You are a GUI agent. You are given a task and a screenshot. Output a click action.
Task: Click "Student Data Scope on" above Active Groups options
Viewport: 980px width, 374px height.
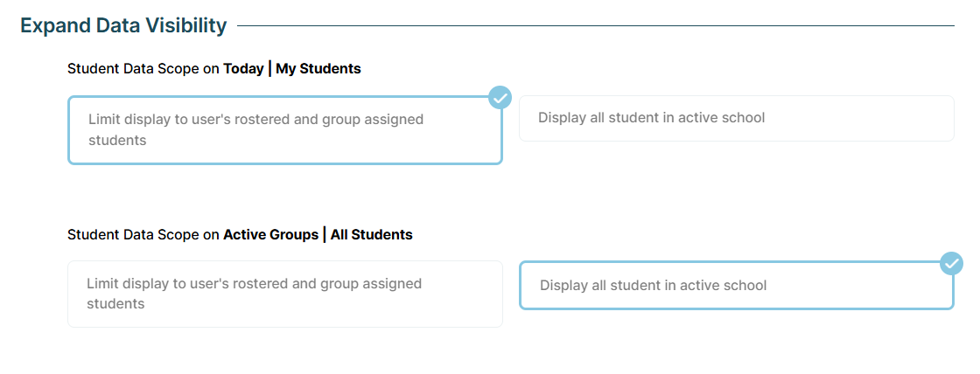[143, 234]
